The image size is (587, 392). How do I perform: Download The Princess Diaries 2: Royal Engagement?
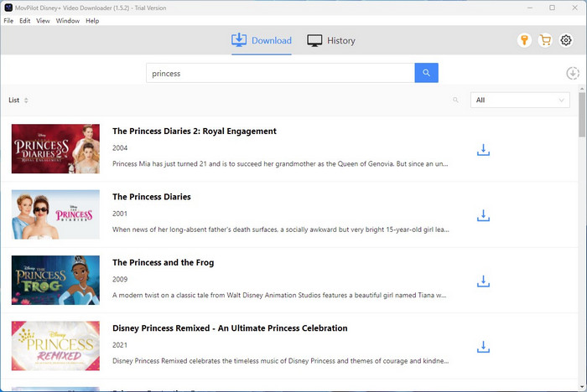point(483,150)
